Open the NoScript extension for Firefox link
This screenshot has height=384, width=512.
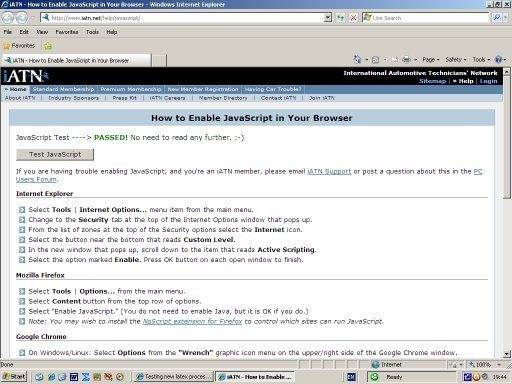tap(192, 321)
